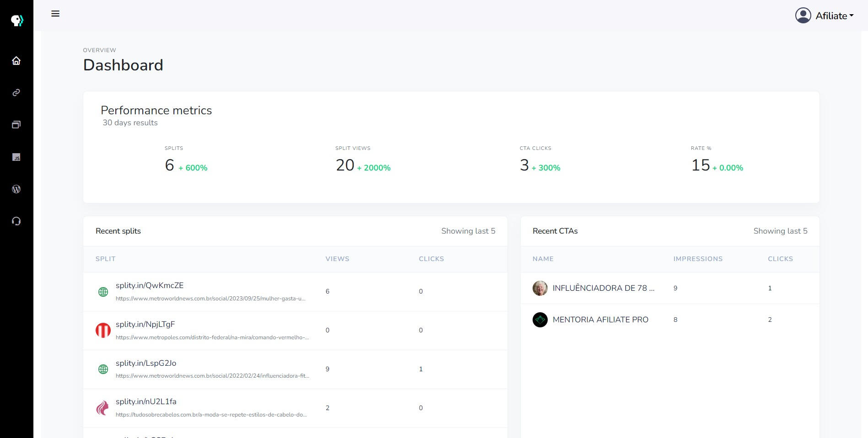Click views count 2 for splity.in/nU2L1fa
The height and width of the screenshot is (438, 868).
tap(327, 408)
